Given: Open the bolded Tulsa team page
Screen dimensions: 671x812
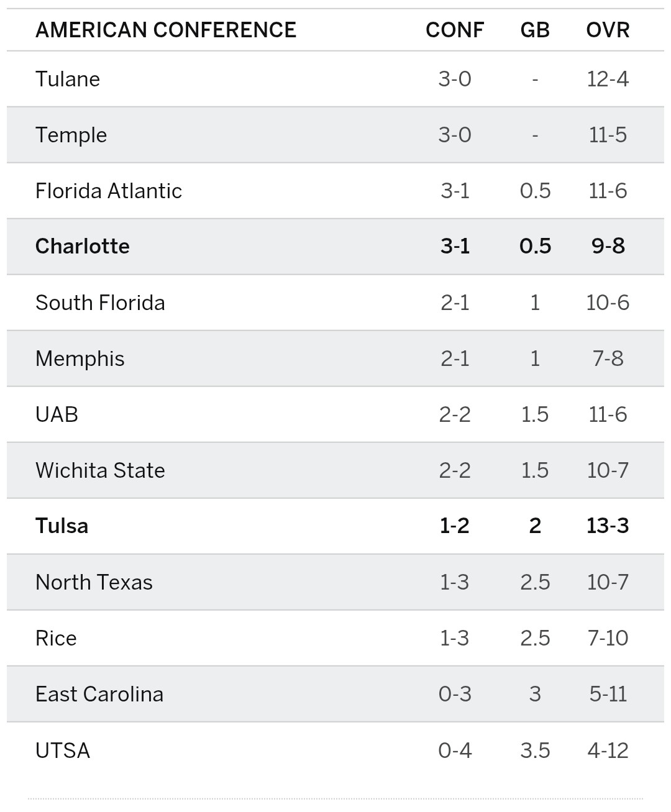Looking at the screenshot, I should click(62, 526).
